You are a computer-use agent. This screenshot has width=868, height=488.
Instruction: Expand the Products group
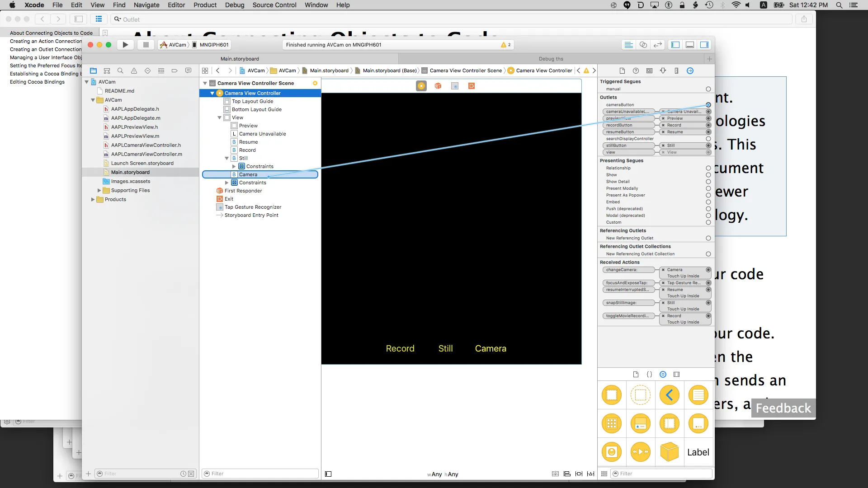tap(93, 199)
